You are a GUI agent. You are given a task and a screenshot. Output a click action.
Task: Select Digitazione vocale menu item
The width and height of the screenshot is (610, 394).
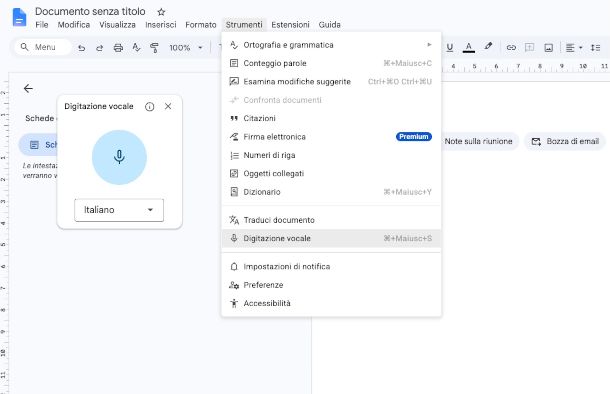(331, 238)
